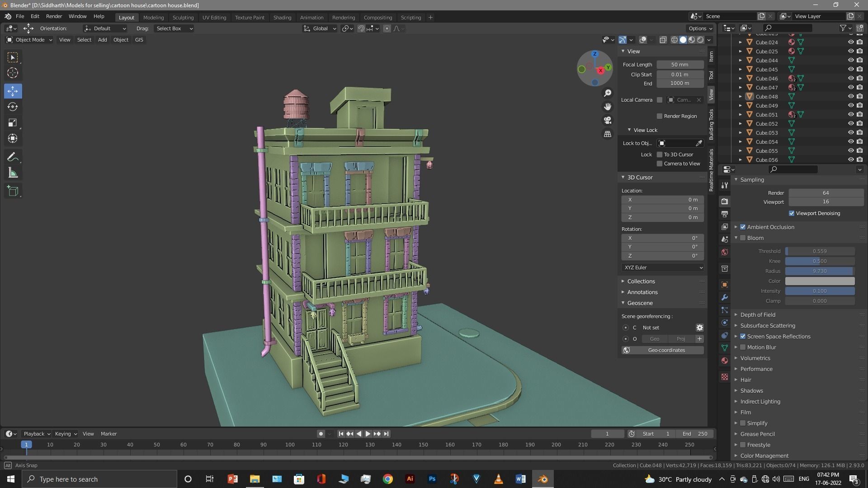Image resolution: width=868 pixels, height=488 pixels.
Task: Switch to the Modeling workspace tab
Action: click(153, 18)
